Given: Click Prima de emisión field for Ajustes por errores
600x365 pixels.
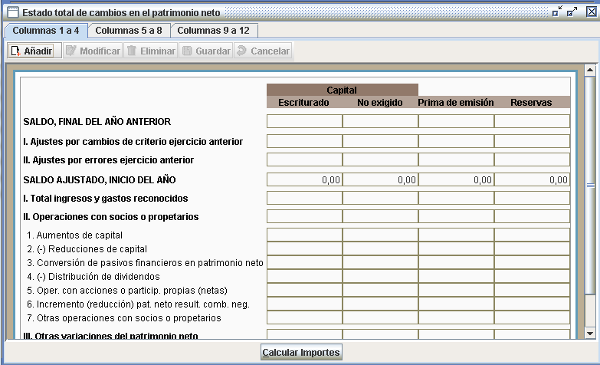Looking at the screenshot, I should click(x=456, y=160).
